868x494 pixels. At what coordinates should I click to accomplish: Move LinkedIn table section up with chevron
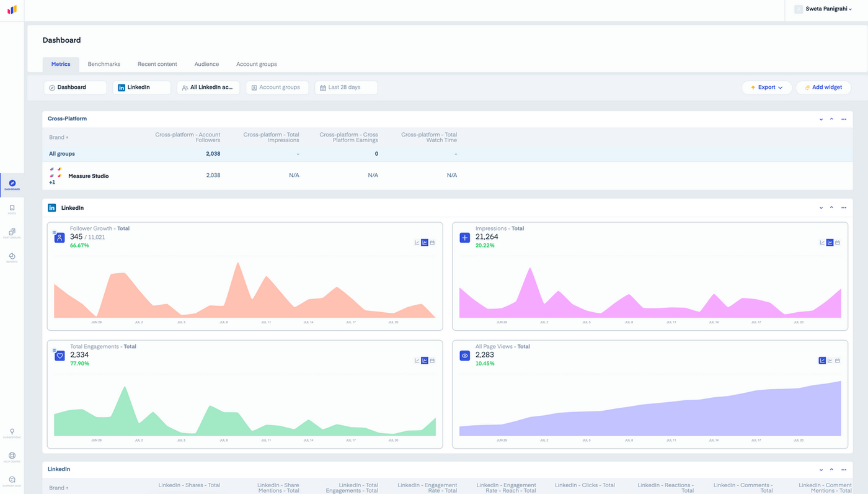(x=831, y=470)
